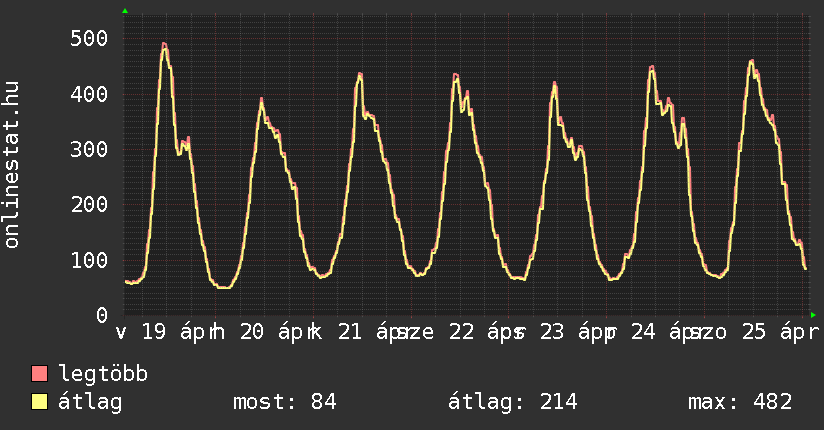Click the 0 y-axis label
Screen dimensions: 824x430
tap(101, 315)
